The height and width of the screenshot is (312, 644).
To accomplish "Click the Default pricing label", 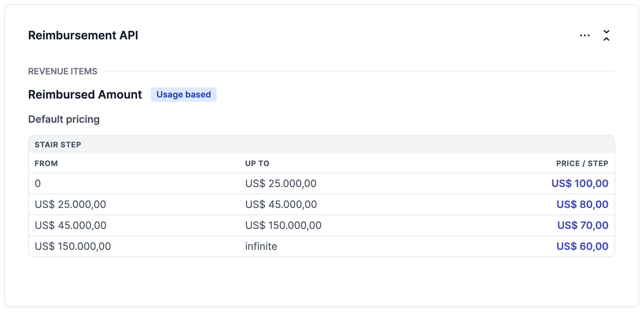I will [x=64, y=119].
